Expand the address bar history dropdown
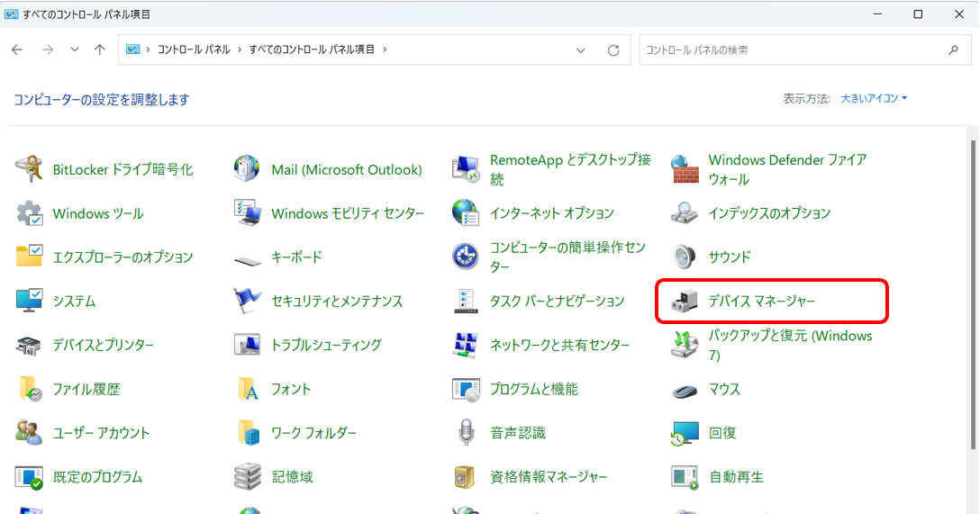Image resolution: width=980 pixels, height=514 pixels. click(x=581, y=50)
